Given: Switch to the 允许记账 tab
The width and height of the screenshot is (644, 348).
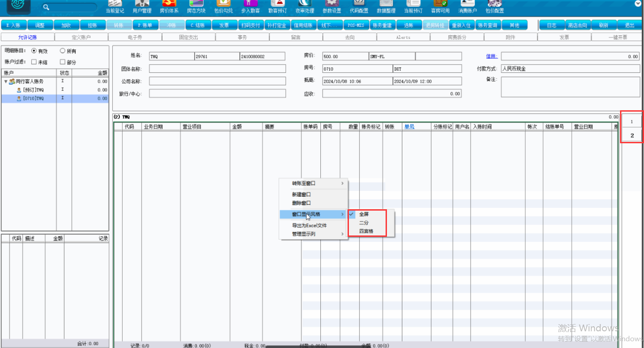Looking at the screenshot, I should pos(28,38).
